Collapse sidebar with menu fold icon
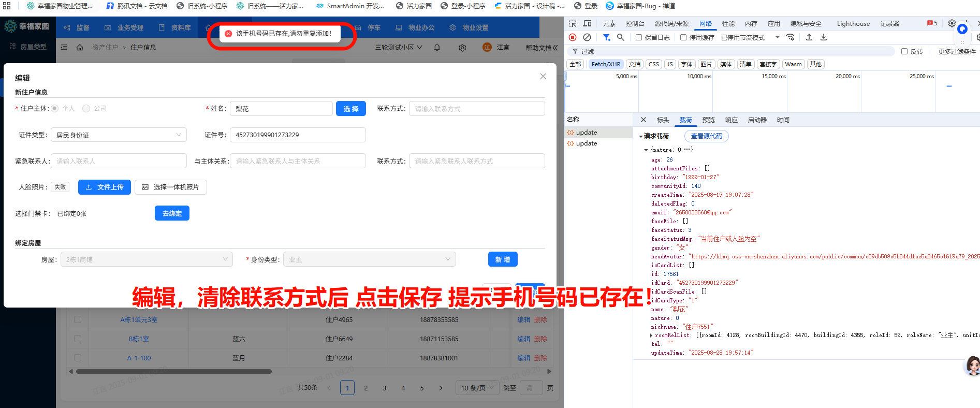This screenshot has height=408, width=980. click(64, 47)
